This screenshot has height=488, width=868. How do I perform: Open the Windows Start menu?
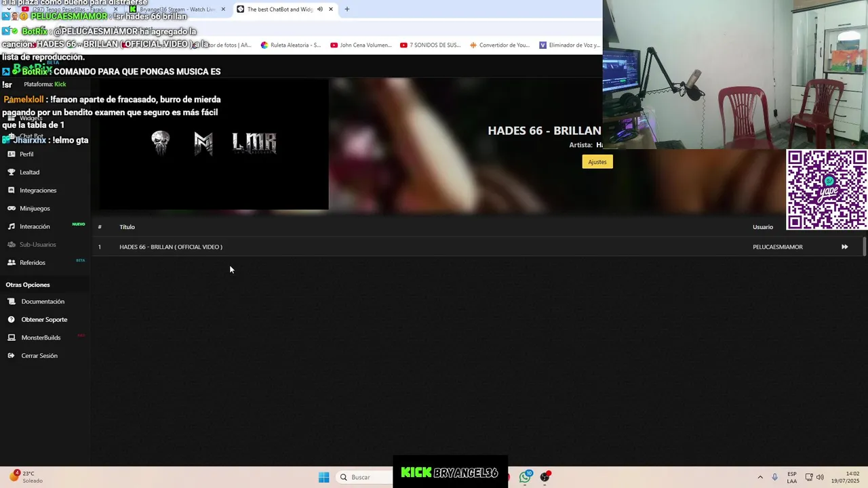(x=324, y=477)
